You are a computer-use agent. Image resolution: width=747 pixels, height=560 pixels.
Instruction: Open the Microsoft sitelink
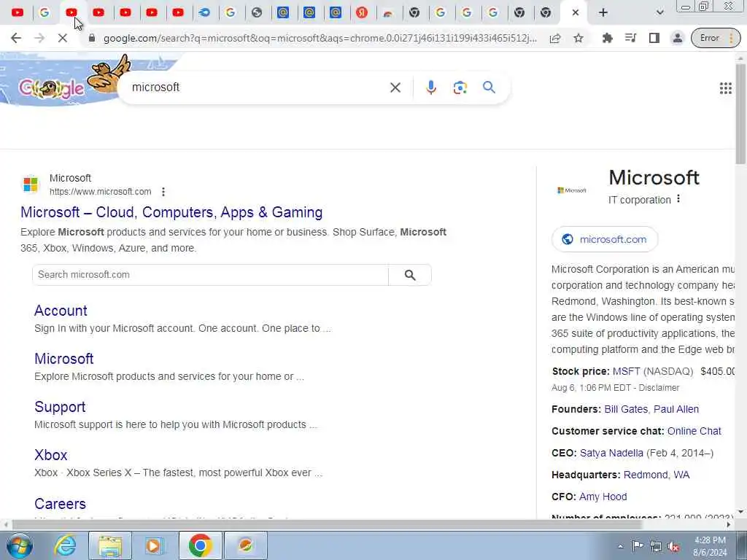click(x=64, y=359)
